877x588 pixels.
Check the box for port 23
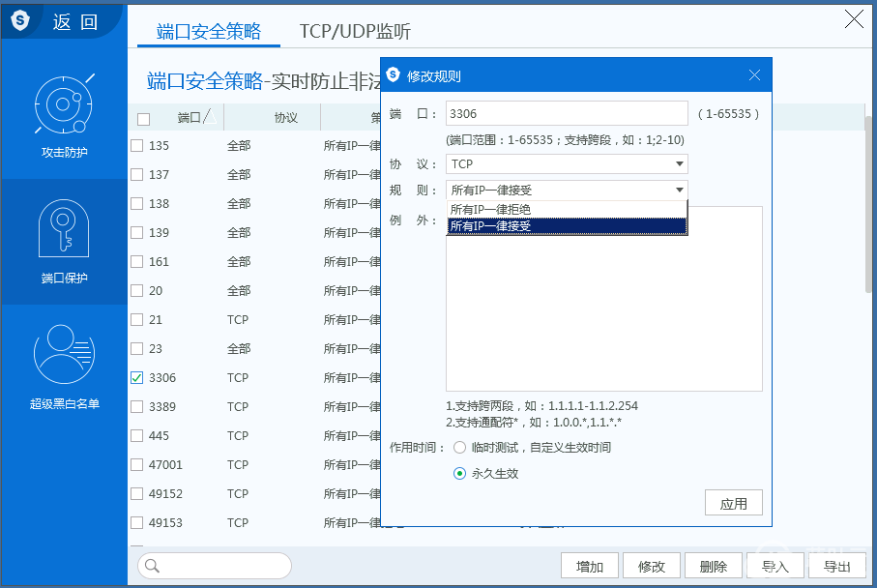pyautogui.click(x=136, y=348)
